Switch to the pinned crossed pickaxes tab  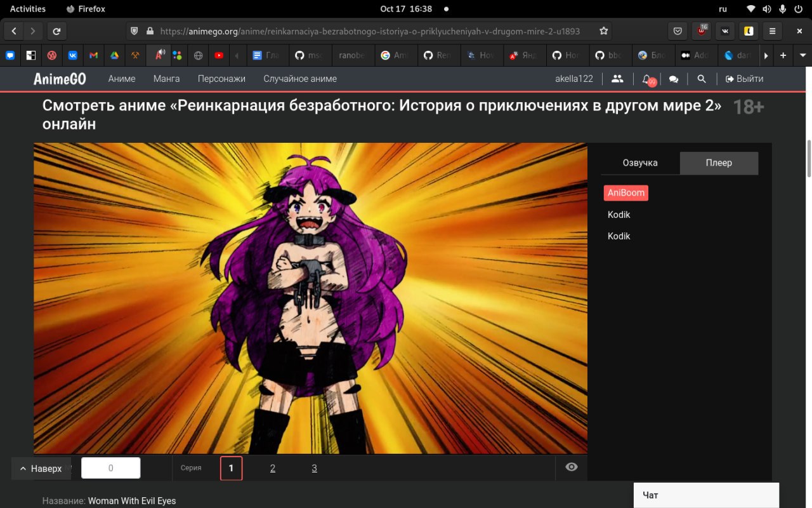pos(136,55)
